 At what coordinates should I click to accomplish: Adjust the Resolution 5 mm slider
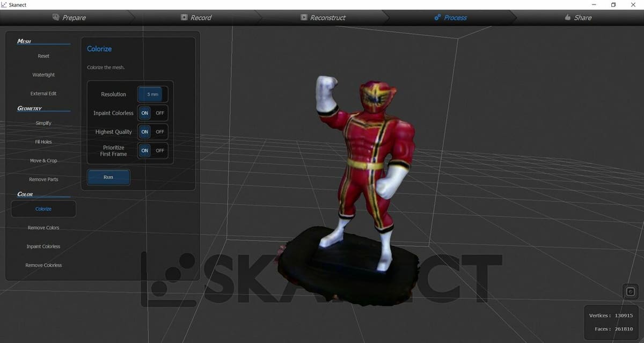coord(153,94)
